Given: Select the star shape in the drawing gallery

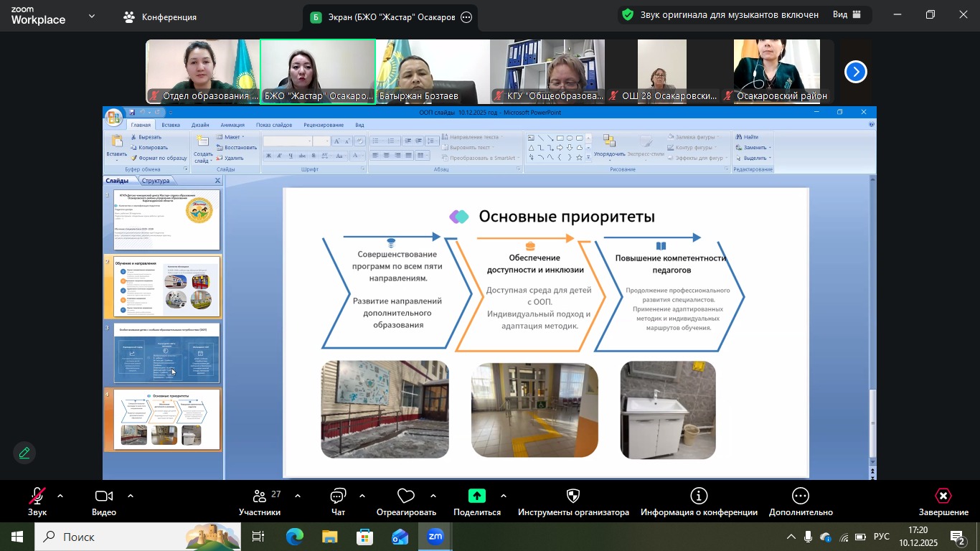Looking at the screenshot, I should [x=580, y=156].
